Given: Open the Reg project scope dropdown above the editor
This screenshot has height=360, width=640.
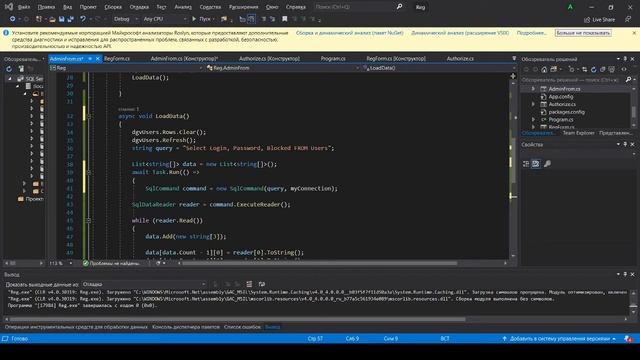Looking at the screenshot, I should [126, 68].
